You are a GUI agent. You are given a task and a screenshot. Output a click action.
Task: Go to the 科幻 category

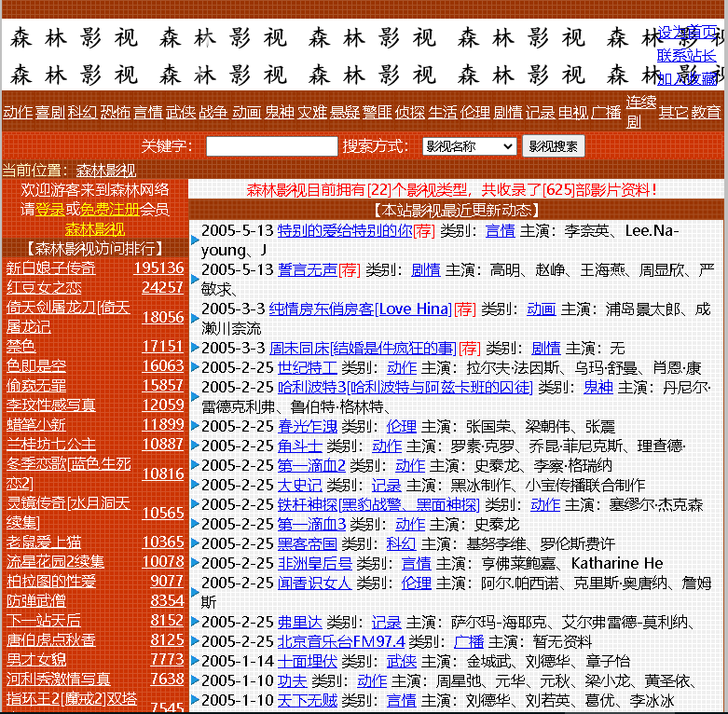tap(82, 112)
